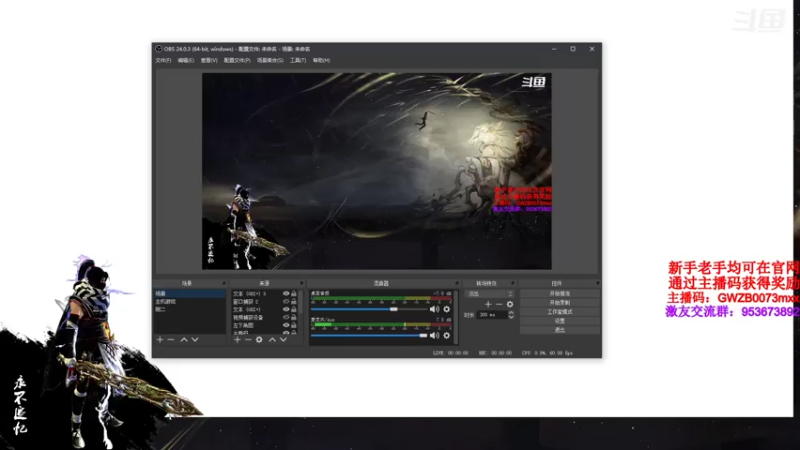Mute 桌面音频 speaker icon

point(434,309)
